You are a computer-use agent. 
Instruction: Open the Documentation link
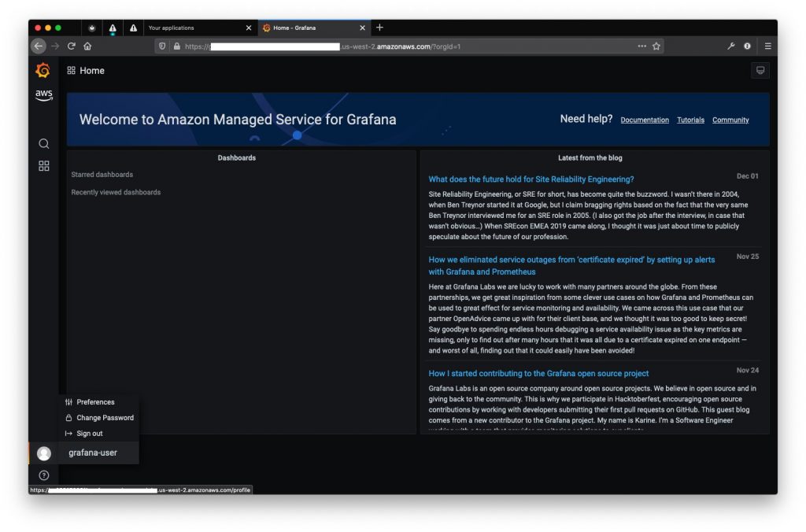[x=645, y=120]
